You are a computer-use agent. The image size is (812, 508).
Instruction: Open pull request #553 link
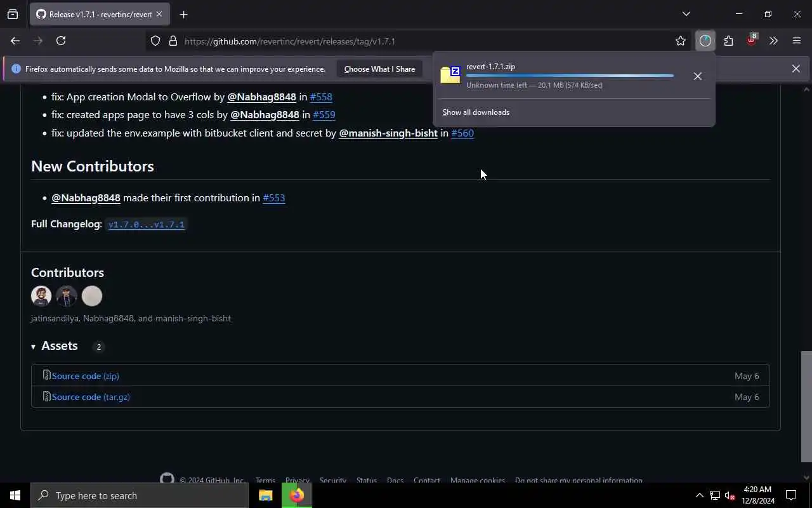274,198
